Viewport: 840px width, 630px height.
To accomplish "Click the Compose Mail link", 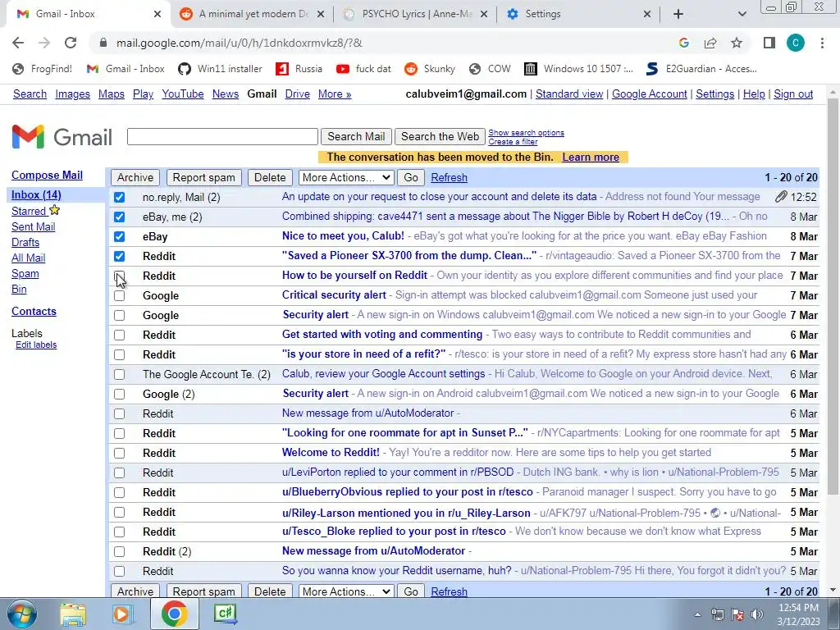I will [47, 176].
